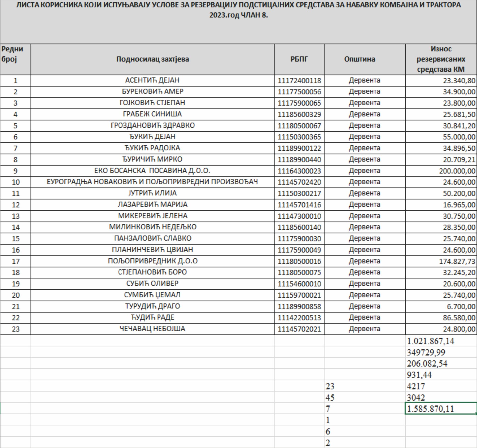Click РБПГ value 11145702420

(299, 182)
